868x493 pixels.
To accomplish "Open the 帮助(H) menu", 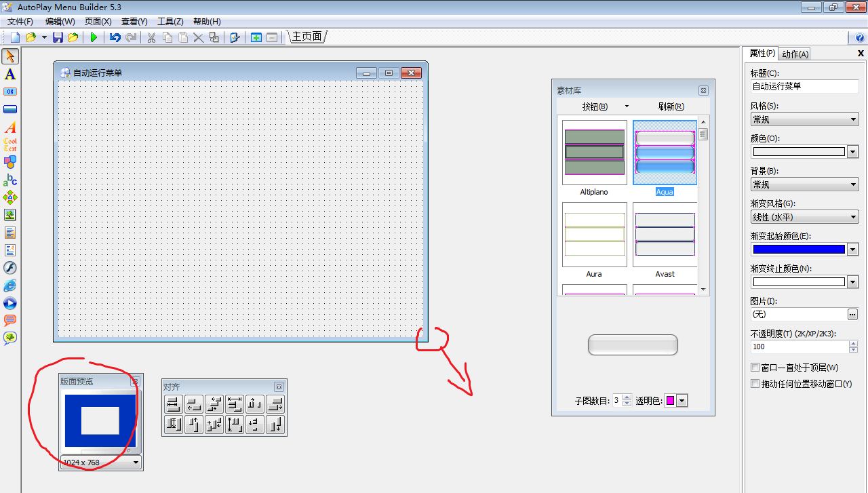I will click(x=207, y=22).
